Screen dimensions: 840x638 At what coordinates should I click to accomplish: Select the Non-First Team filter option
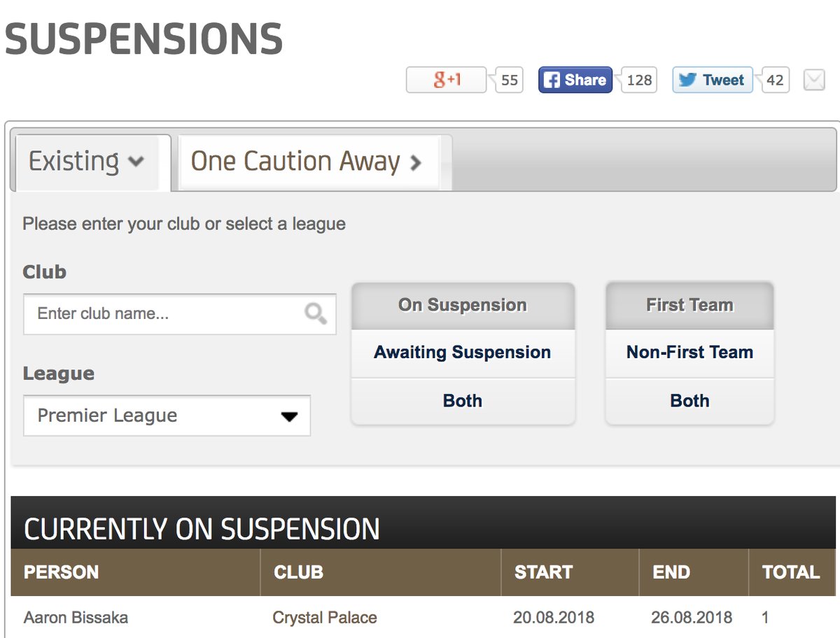pos(689,353)
